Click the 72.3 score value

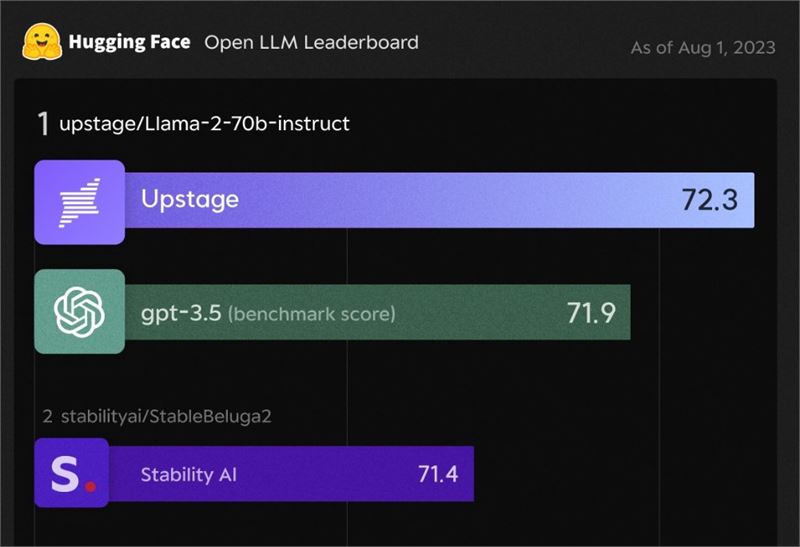[710, 200]
